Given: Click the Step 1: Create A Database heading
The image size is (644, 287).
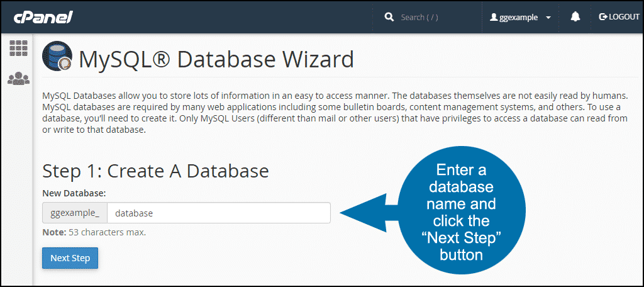Looking at the screenshot, I should (155, 171).
